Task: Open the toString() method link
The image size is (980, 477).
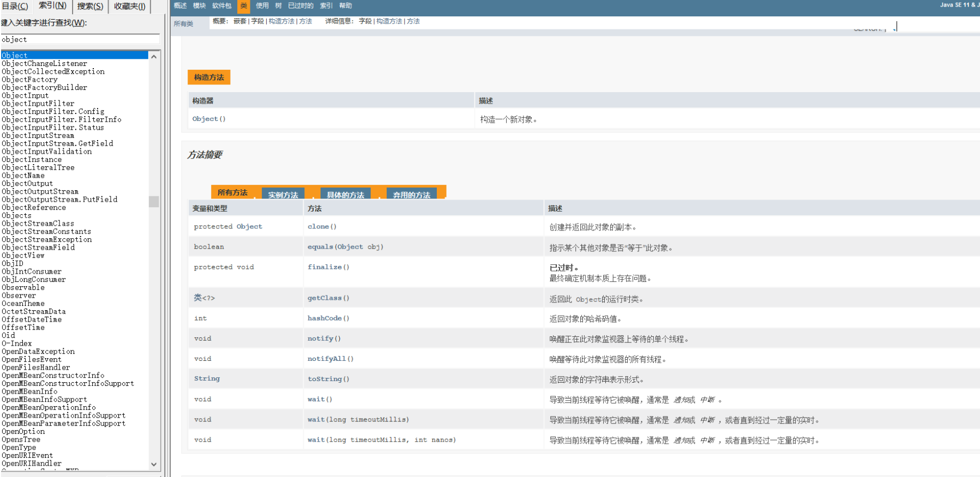Action: point(328,379)
